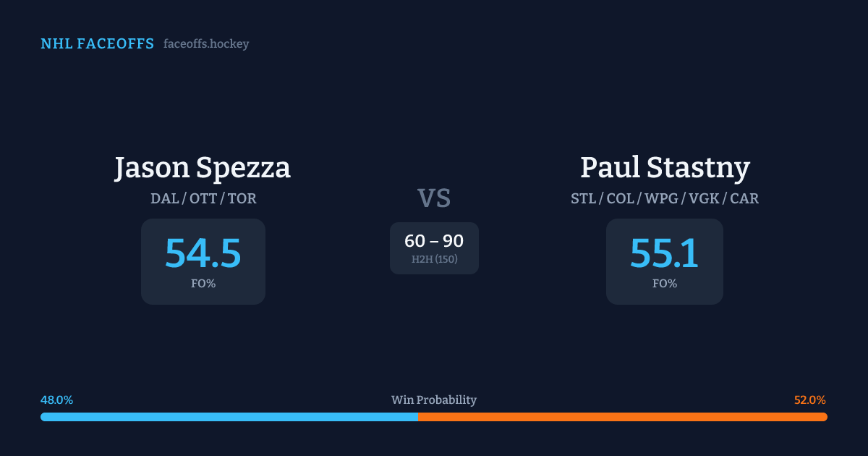Click the Win Probability heading
Screen dimensions: 868x456
tap(434, 400)
